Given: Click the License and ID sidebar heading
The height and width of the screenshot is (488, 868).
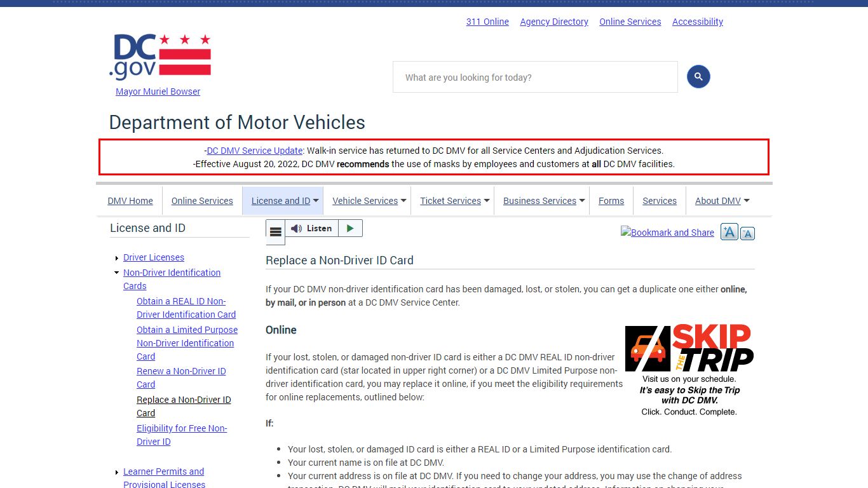Looking at the screenshot, I should (147, 227).
